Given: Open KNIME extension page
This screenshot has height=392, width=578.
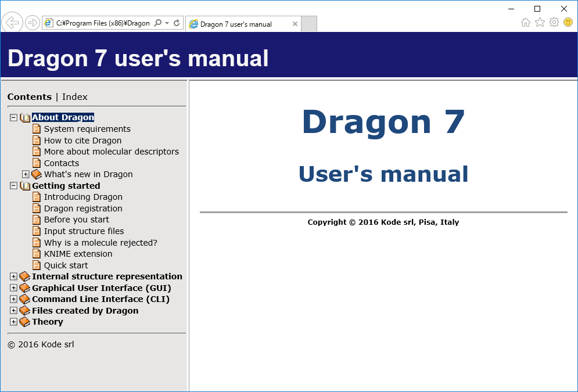Looking at the screenshot, I should coord(78,254).
